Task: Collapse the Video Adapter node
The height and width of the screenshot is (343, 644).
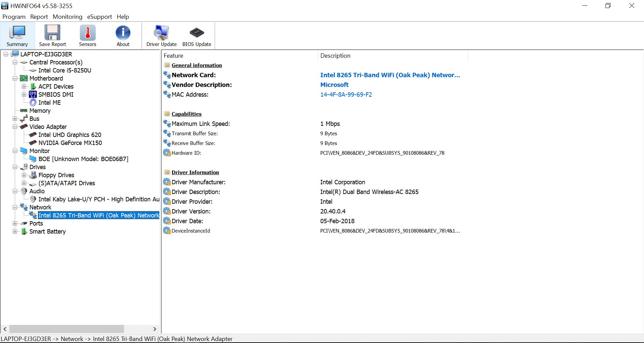Action: coord(15,127)
